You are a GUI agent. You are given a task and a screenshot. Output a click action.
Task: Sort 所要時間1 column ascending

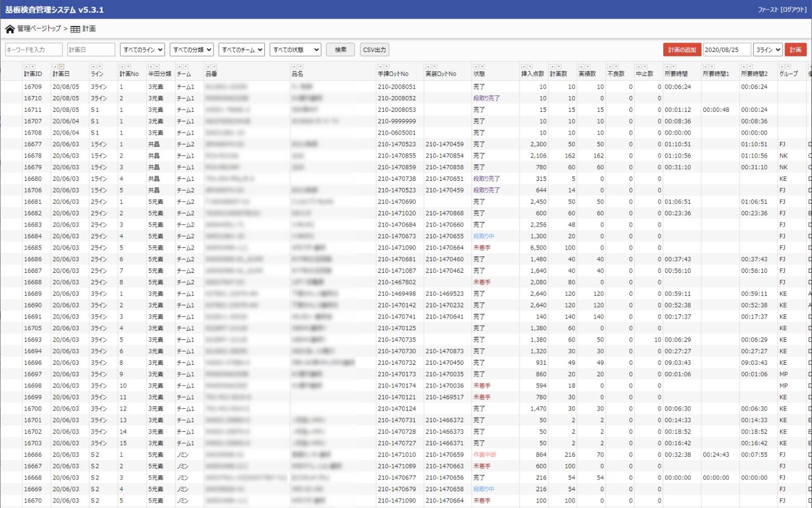click(x=705, y=67)
